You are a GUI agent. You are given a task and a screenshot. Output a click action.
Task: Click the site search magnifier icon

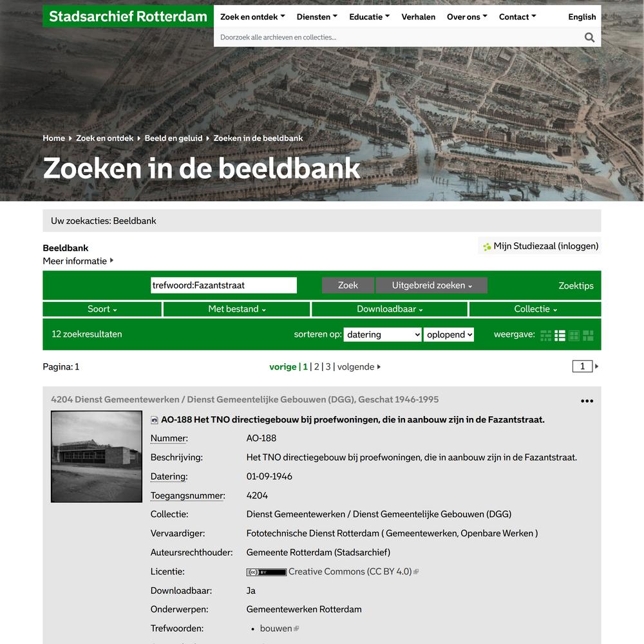[589, 37]
